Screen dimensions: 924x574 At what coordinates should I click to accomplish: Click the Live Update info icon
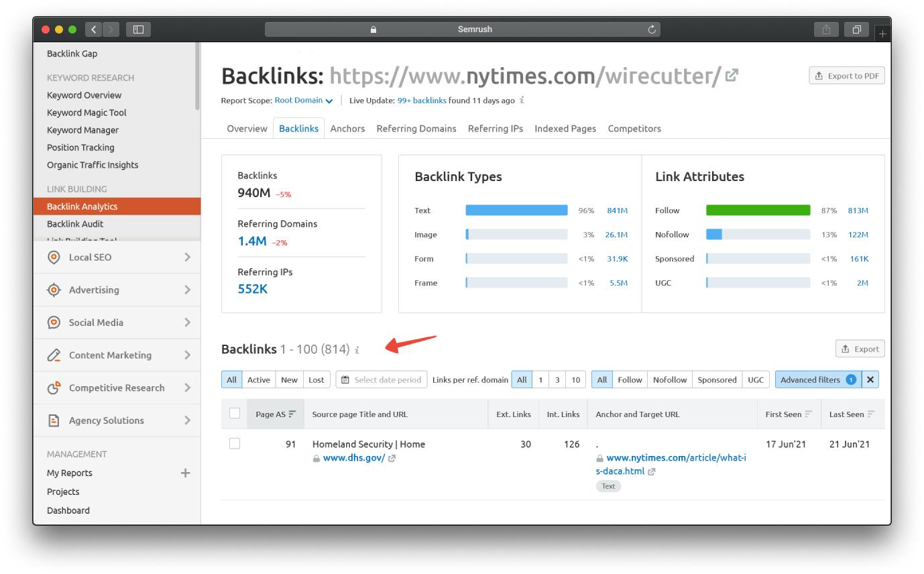(522, 101)
